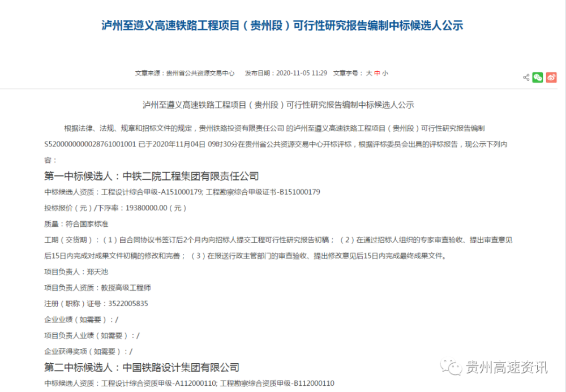This screenshot has width=566, height=392.
Task: Click the heading 第二中标候选人：中国铁路设计集团有限公司
Action: (x=142, y=368)
